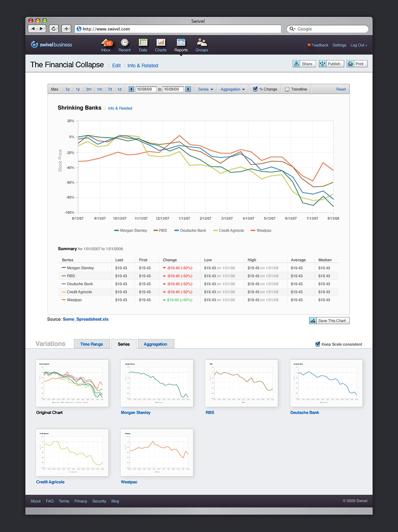
Task: Switch to the Time Range variations tab
Action: 91,344
